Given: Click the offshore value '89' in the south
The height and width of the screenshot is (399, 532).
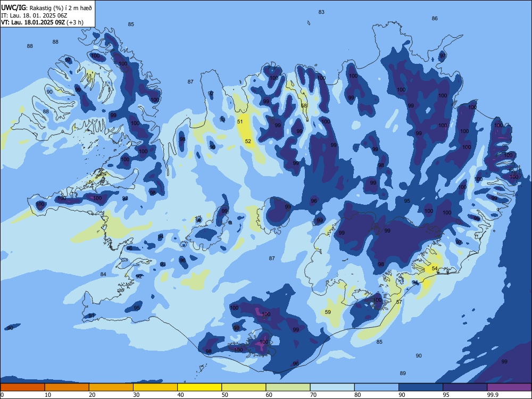Looking at the screenshot, I should (403, 373).
